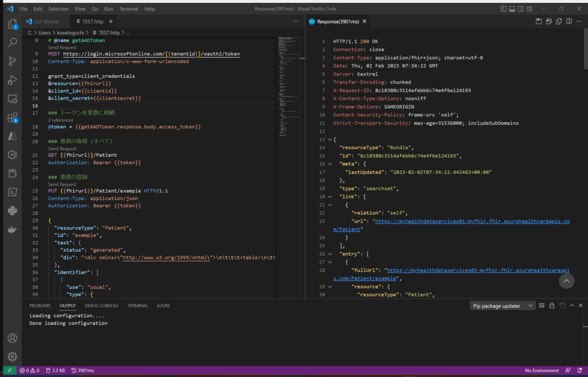Open the Pip package updater output channel dropdown
Viewport: 588px width, 377px height.
(502, 305)
